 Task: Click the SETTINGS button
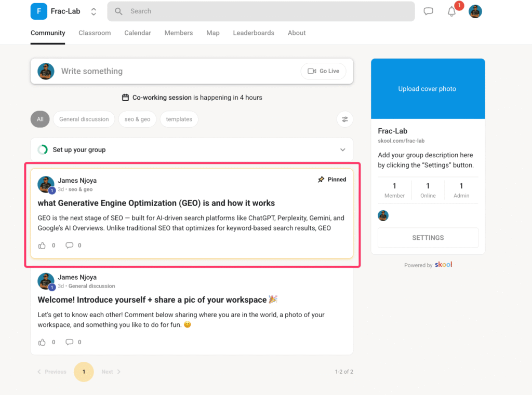click(428, 238)
